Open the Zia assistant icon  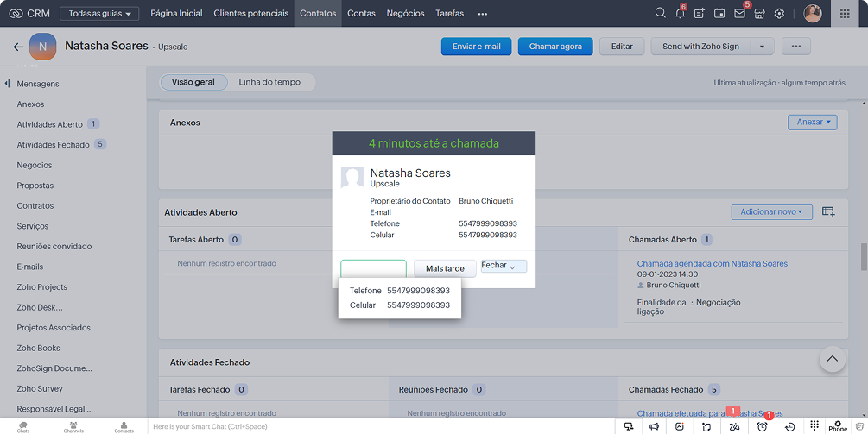click(x=735, y=426)
